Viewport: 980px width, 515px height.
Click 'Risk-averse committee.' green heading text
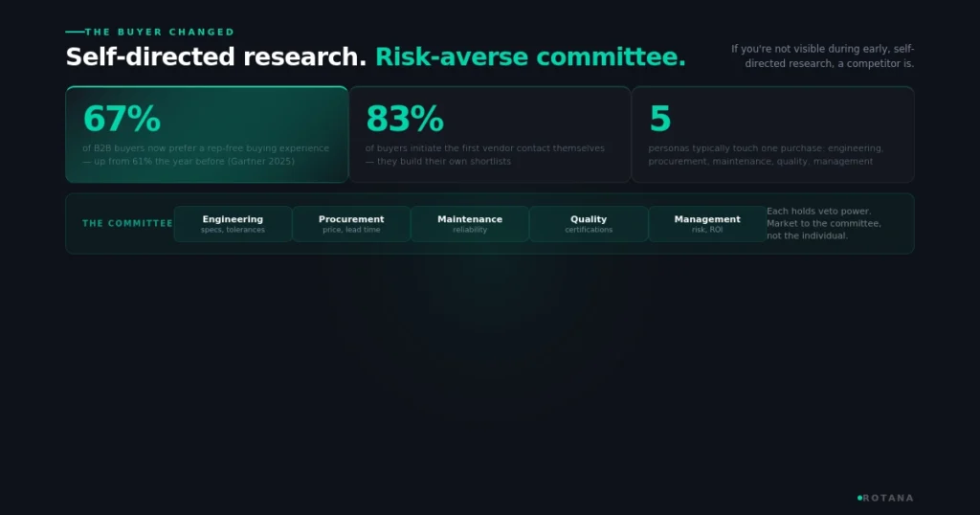(530, 56)
